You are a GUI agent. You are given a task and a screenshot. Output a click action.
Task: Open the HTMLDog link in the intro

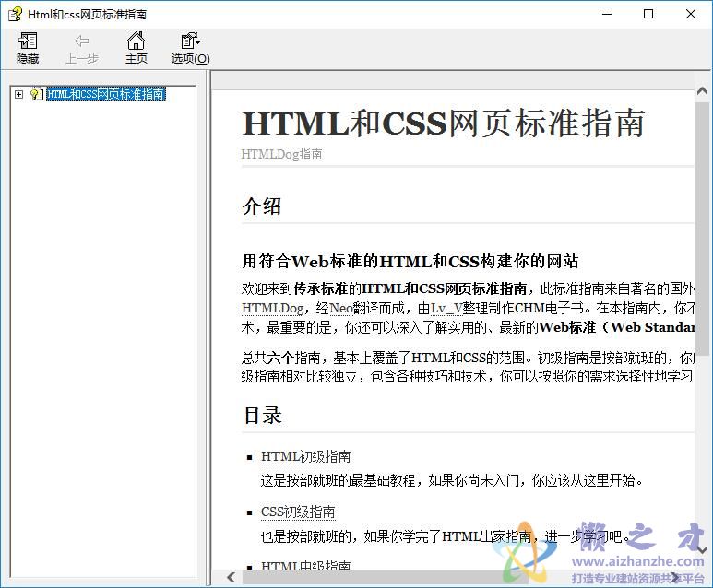[x=272, y=308]
